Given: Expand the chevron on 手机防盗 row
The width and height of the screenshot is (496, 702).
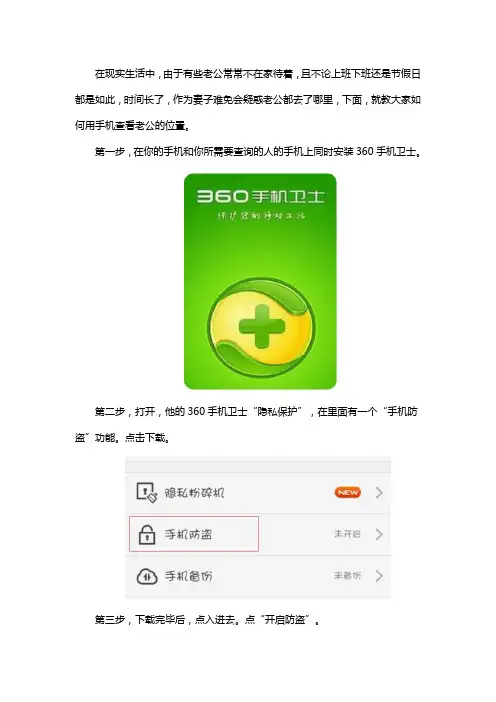Looking at the screenshot, I should pyautogui.click(x=379, y=534).
